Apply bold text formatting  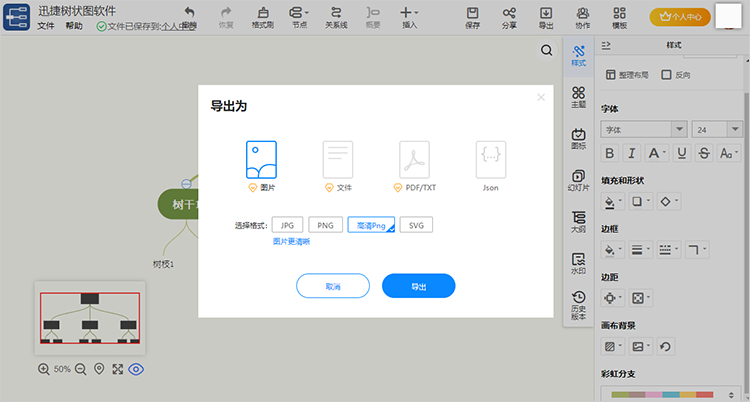pos(611,153)
